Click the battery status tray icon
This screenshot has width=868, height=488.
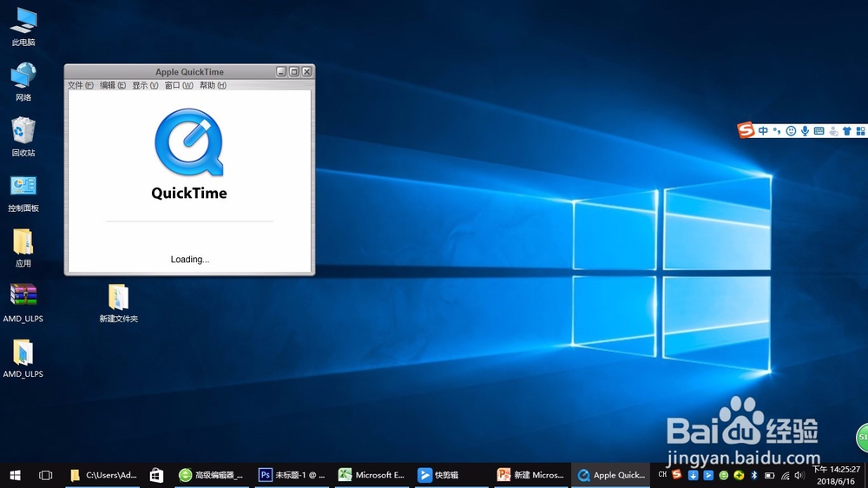pos(769,475)
